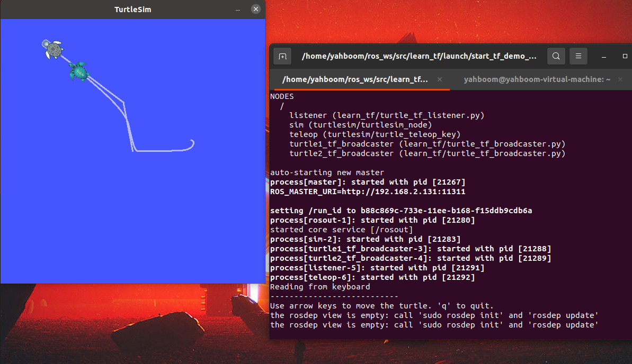Click the sim turtlesim_node line
The width and height of the screenshot is (632, 364).
(360, 125)
